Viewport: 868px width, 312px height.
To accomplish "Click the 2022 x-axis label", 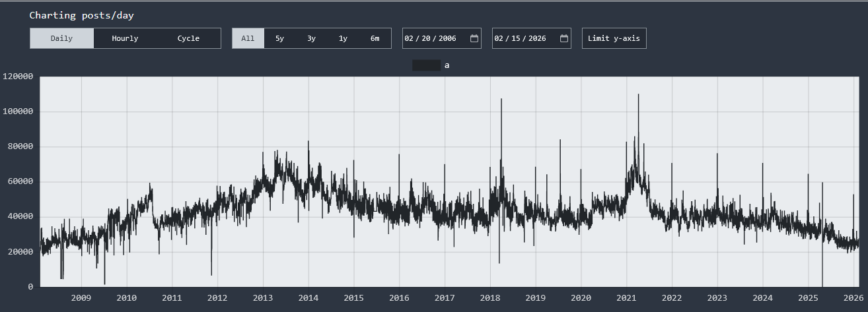I will click(672, 297).
